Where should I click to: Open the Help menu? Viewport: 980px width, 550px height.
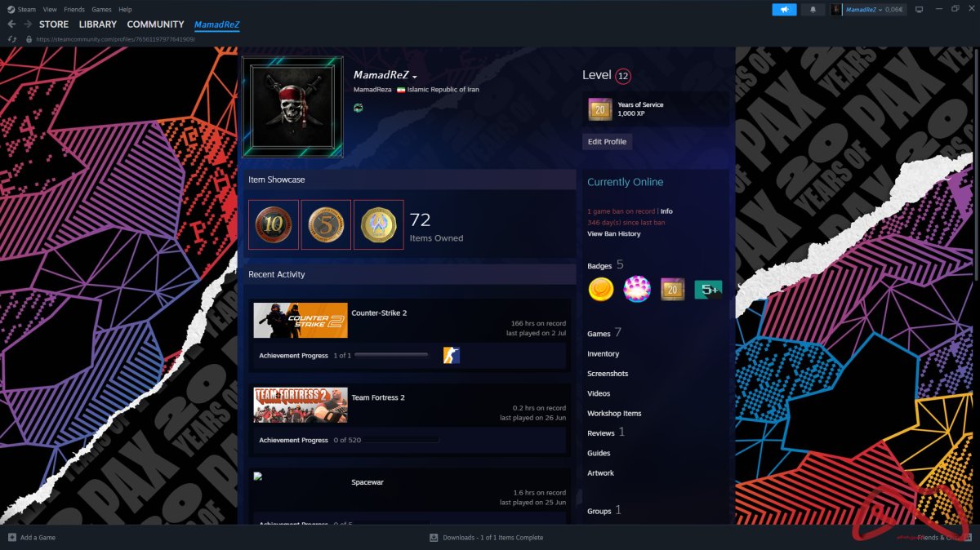coord(125,10)
